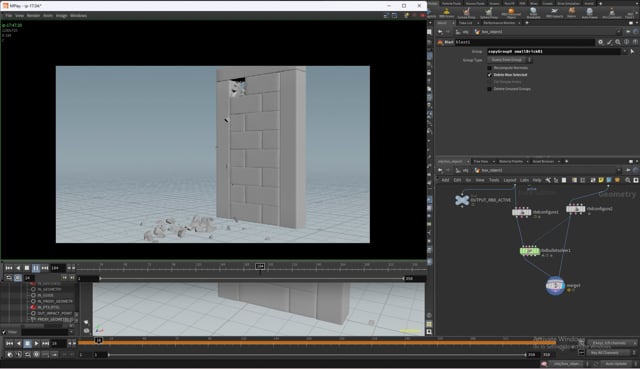Switch to the Material Palette tab
Screen dimensions: 640x369
coord(511,161)
